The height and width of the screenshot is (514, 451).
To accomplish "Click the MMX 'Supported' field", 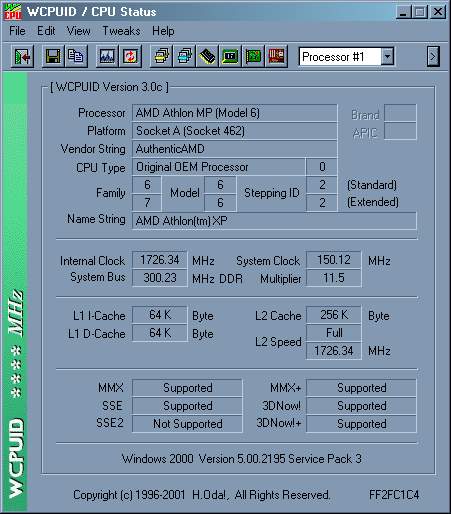I will click(187, 388).
